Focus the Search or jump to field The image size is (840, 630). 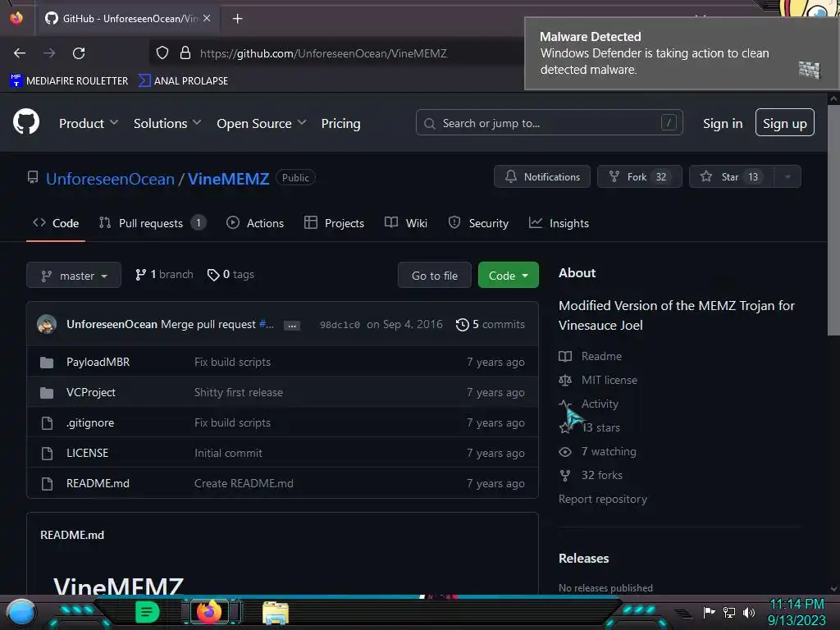tap(549, 123)
